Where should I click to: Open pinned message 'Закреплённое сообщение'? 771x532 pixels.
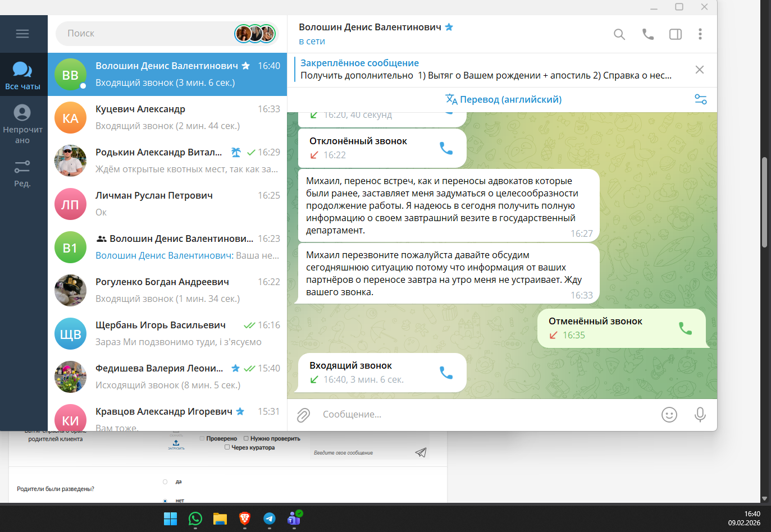click(x=486, y=70)
